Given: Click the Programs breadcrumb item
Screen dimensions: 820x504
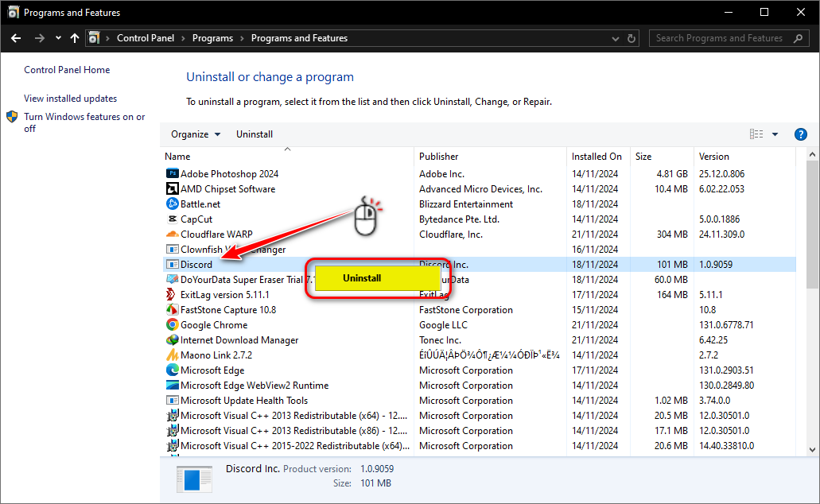Looking at the screenshot, I should (x=212, y=38).
